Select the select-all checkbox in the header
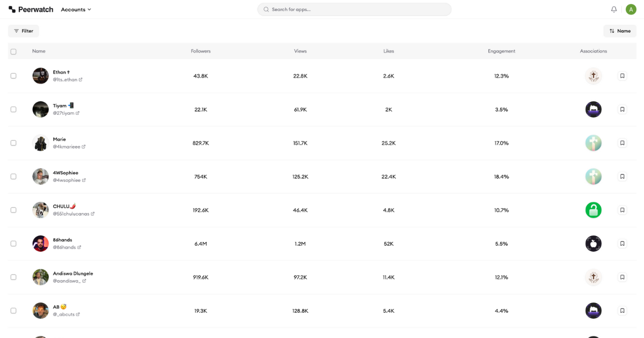This screenshot has height=338, width=644. point(13,51)
